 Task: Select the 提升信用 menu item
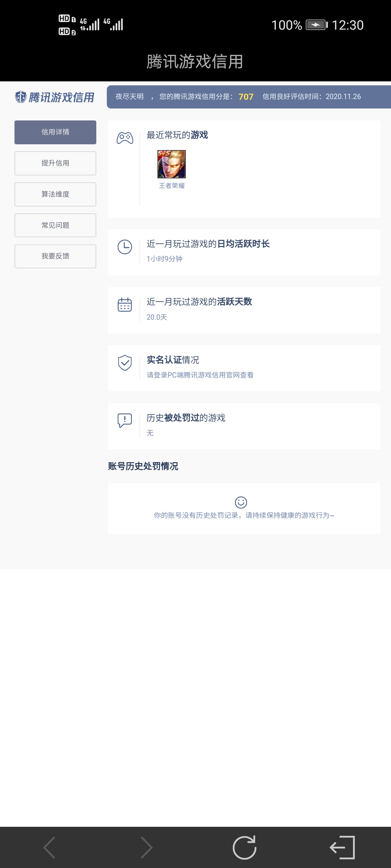[55, 163]
